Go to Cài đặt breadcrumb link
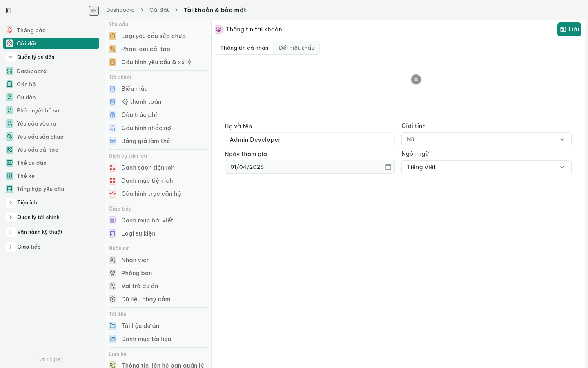 (159, 10)
